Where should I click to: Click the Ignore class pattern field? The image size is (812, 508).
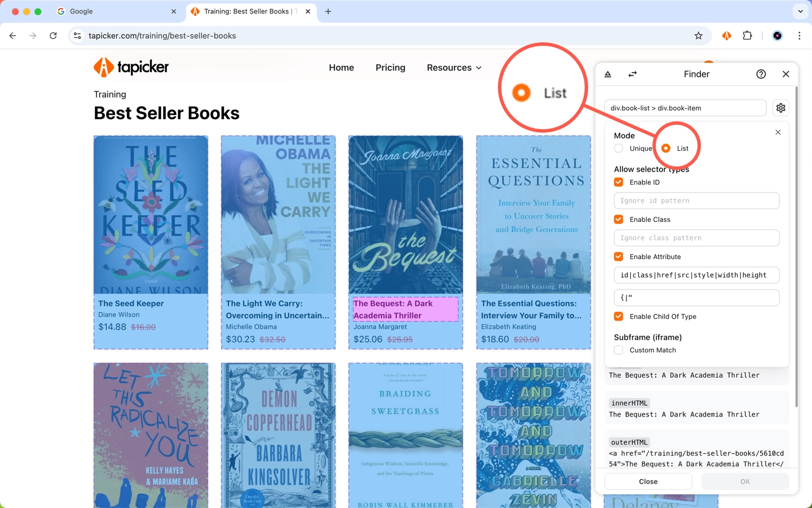point(696,238)
